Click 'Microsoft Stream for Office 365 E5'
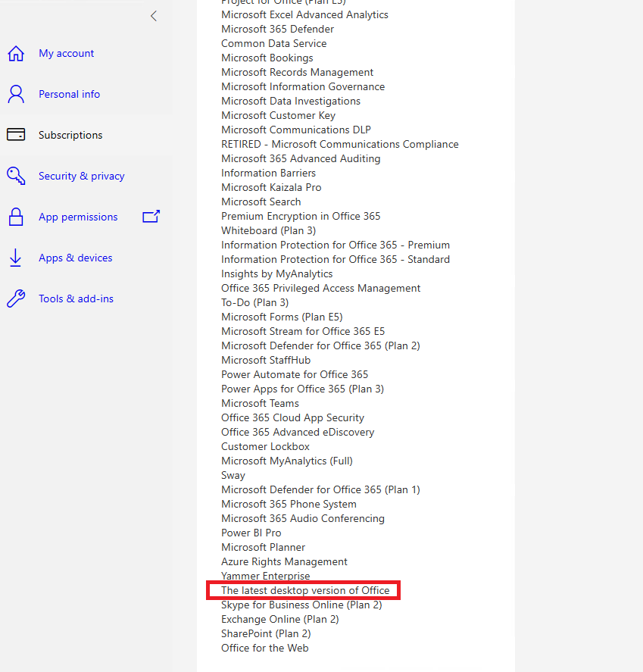 click(x=303, y=331)
